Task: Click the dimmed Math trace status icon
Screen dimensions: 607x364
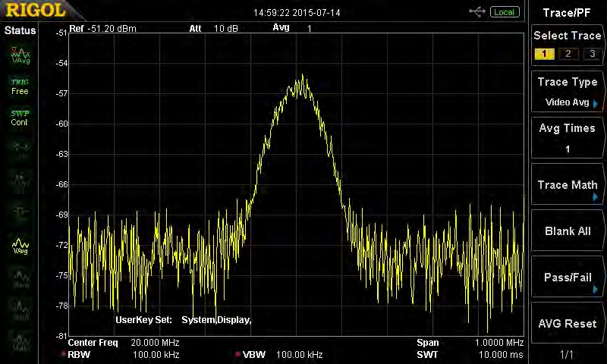Action: point(21,342)
